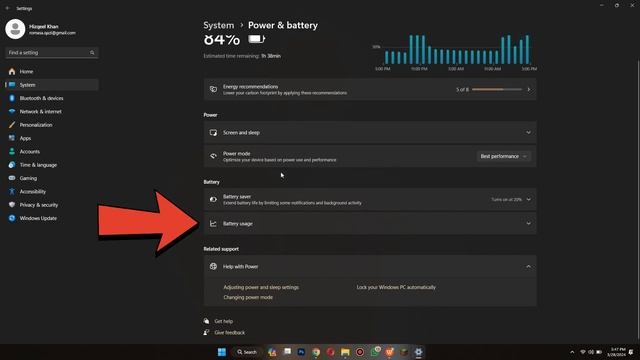
Task: Open the Home settings page
Action: (x=26, y=71)
